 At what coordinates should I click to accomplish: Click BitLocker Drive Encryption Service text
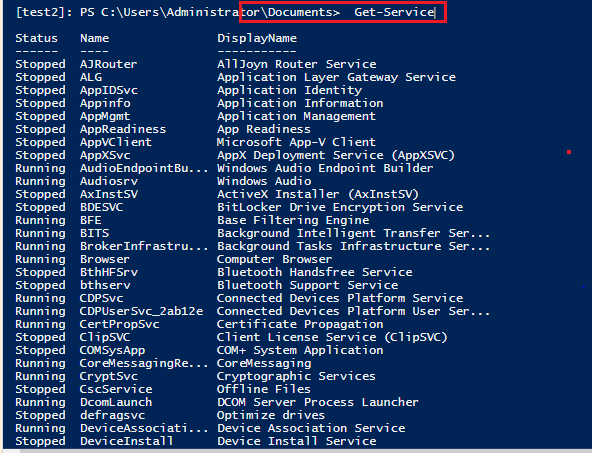tap(340, 207)
